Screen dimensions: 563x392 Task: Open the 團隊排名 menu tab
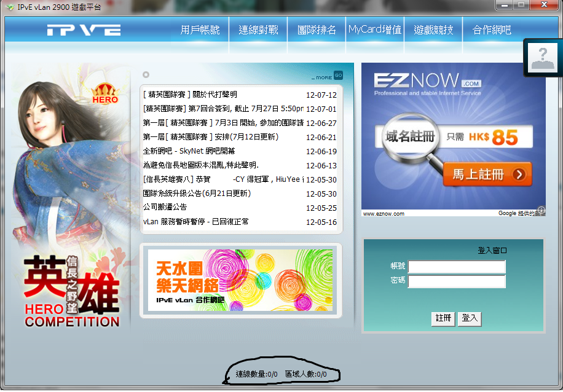click(x=317, y=29)
